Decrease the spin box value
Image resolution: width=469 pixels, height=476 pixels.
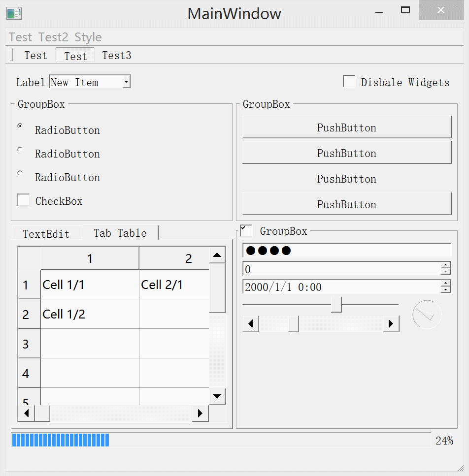(446, 272)
